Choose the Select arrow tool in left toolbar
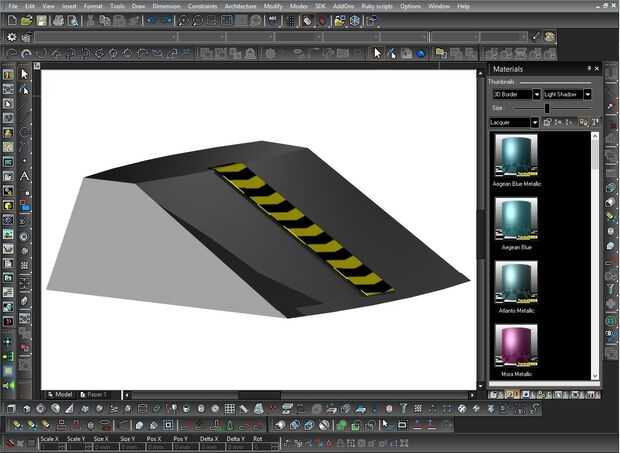The width and height of the screenshot is (620, 453). [24, 74]
